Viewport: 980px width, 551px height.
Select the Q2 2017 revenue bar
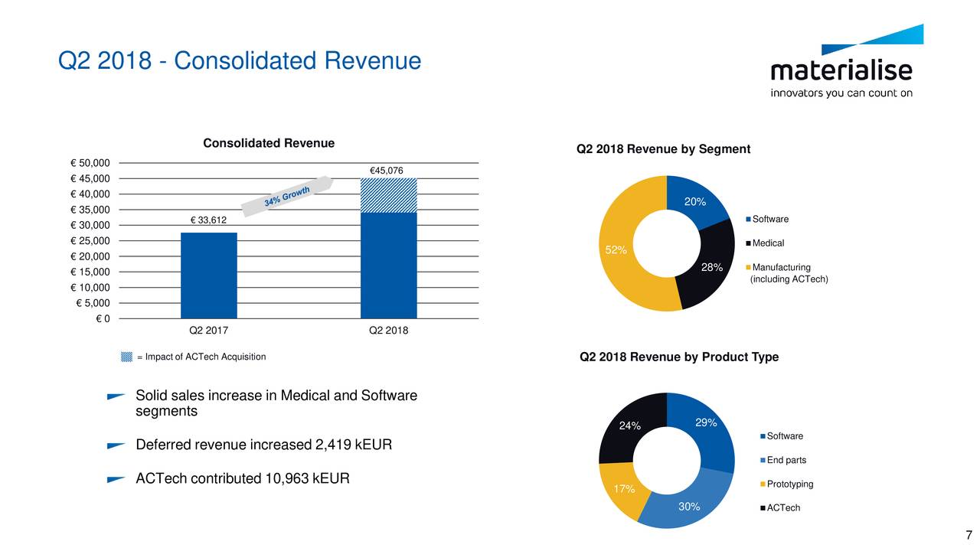[209, 275]
